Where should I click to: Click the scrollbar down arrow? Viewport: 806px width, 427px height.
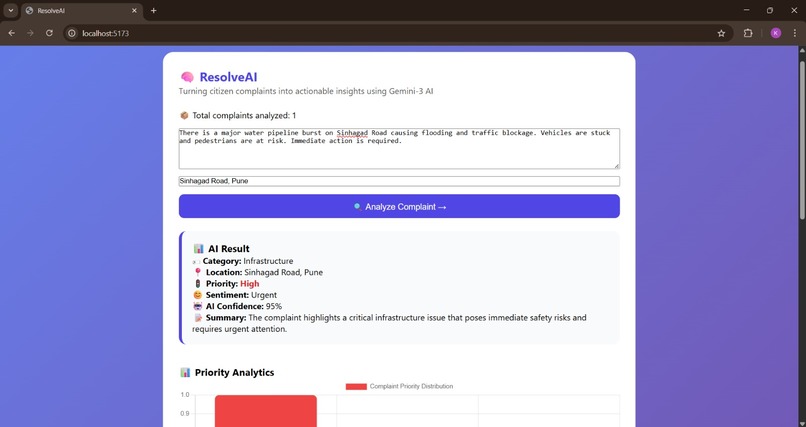point(801,423)
